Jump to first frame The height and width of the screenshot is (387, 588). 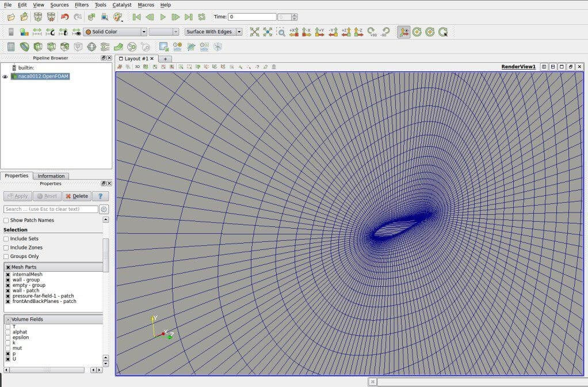click(136, 17)
